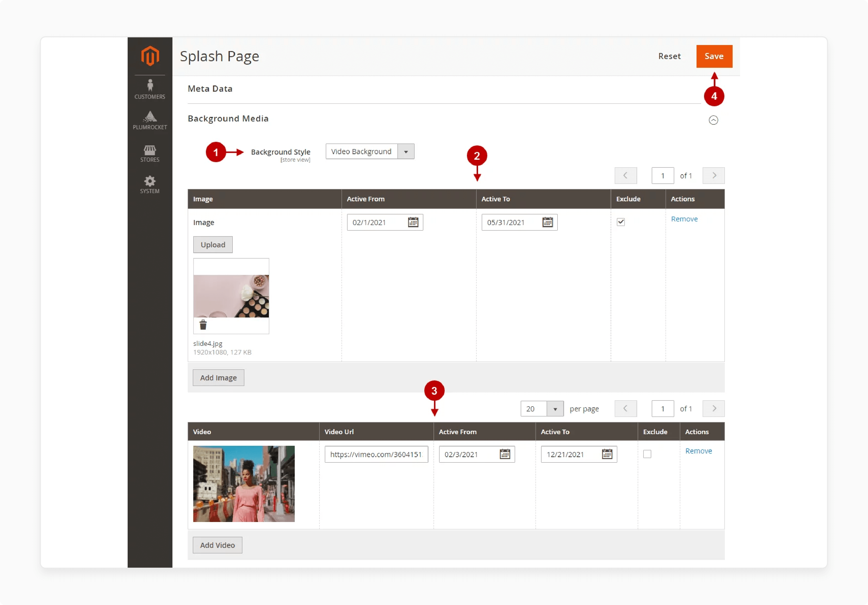
Task: Open the Stores sidebar menu
Action: [150, 153]
